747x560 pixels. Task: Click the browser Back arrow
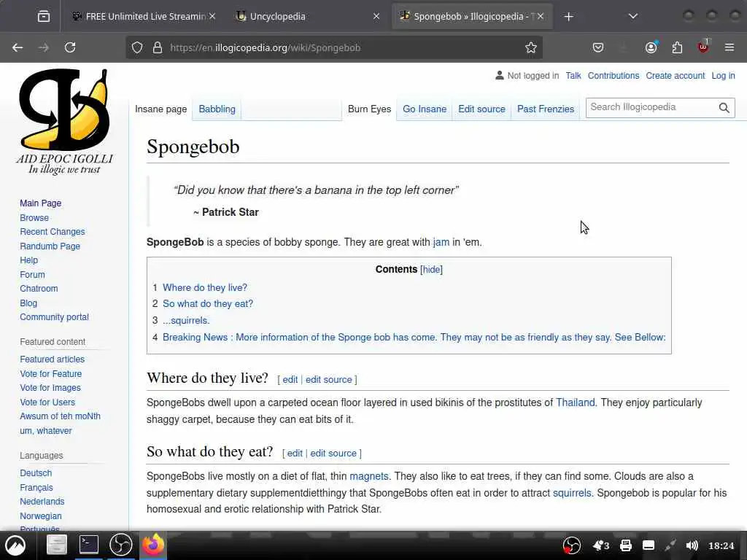(x=18, y=47)
